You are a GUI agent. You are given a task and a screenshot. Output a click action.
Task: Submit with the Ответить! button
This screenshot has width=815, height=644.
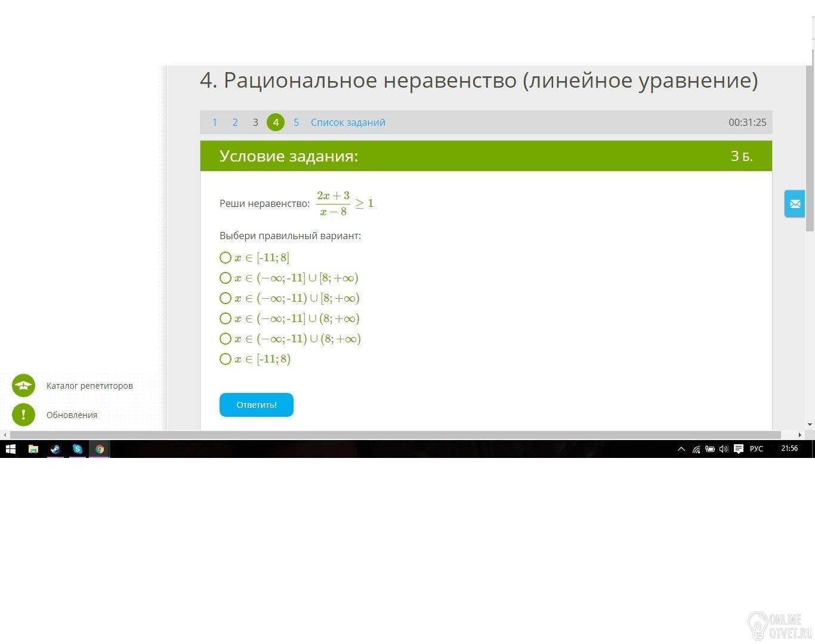click(x=257, y=405)
